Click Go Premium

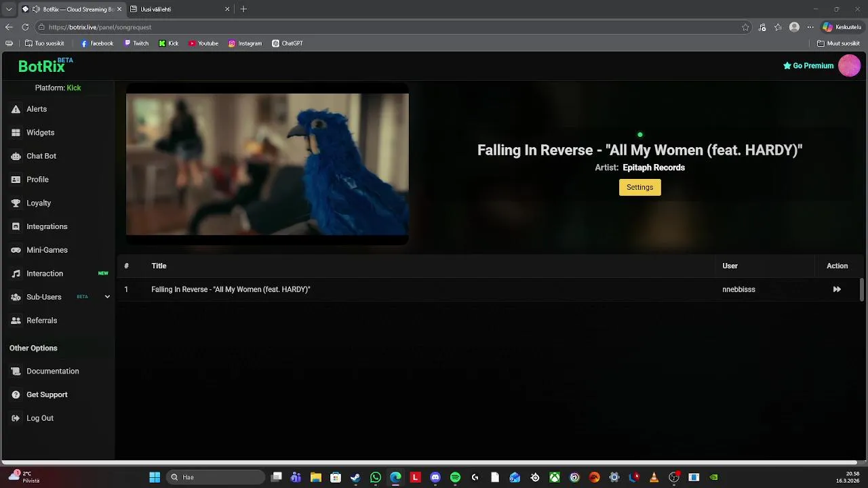coord(808,66)
